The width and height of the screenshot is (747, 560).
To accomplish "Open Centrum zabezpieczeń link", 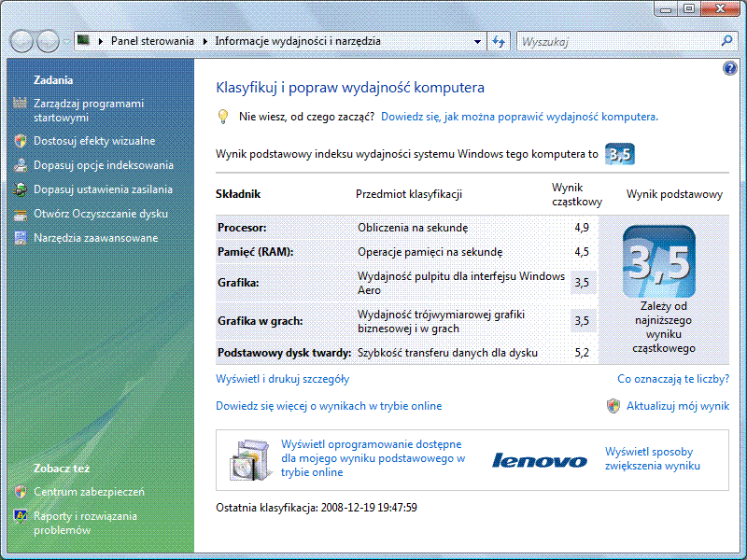I will pyautogui.click(x=89, y=492).
